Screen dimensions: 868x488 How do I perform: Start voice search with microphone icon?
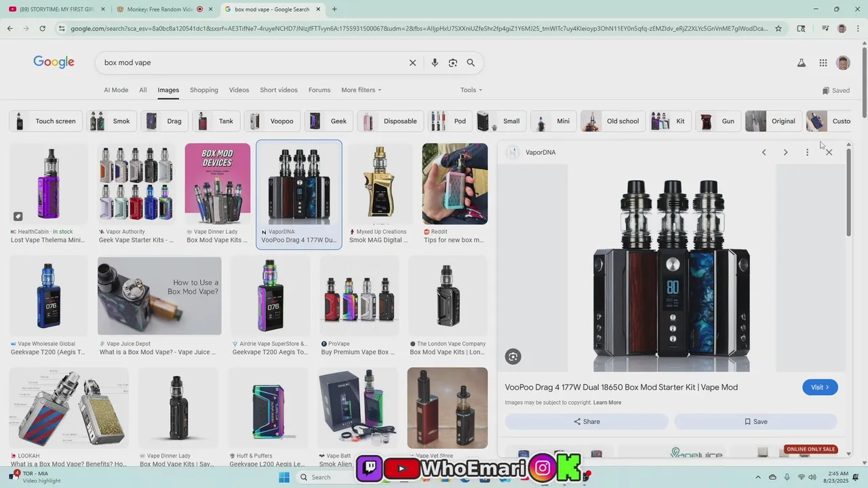pos(435,62)
